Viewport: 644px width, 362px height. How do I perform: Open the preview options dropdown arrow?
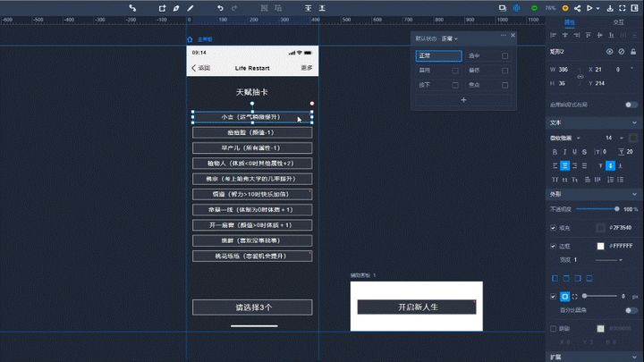[597, 8]
